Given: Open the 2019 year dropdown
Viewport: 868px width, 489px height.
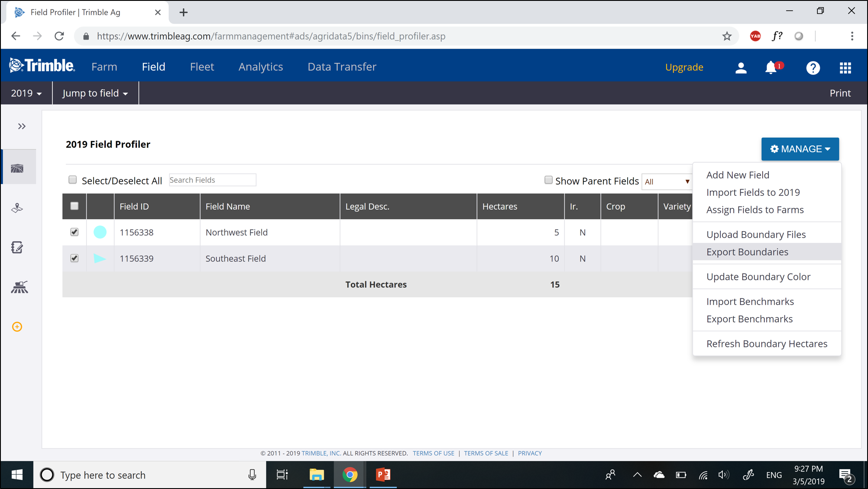Looking at the screenshot, I should click(26, 93).
